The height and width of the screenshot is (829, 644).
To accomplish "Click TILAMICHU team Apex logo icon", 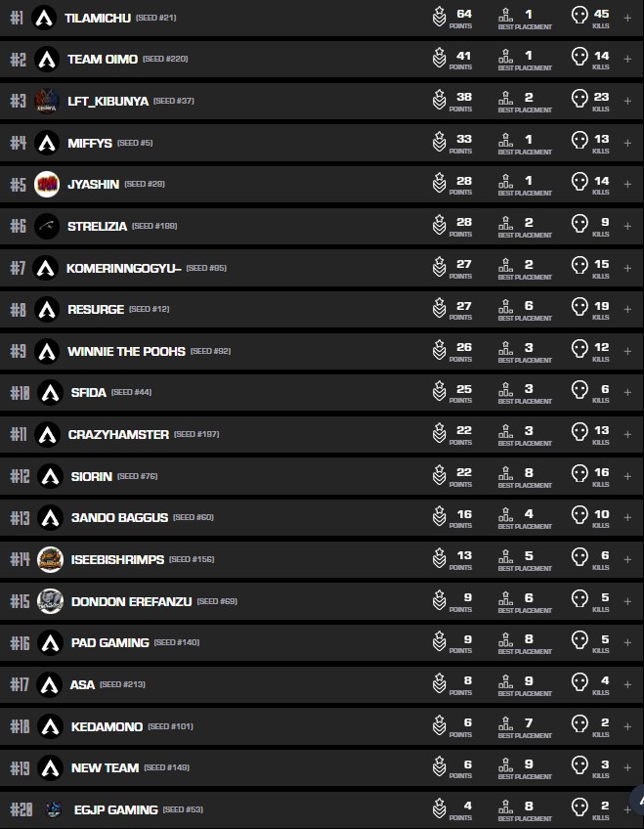I will pos(44,18).
